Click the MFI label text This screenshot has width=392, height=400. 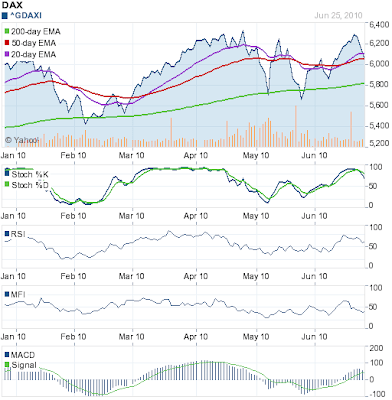(x=18, y=294)
